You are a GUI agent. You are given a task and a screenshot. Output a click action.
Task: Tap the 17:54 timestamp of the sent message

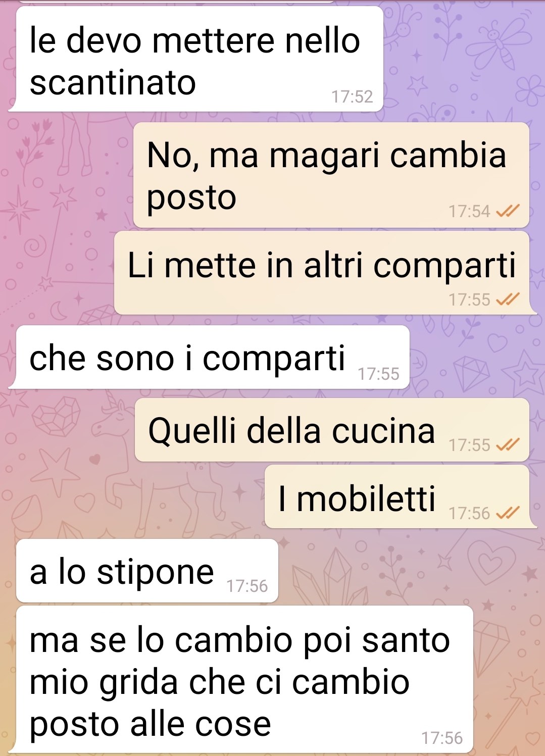pyautogui.click(x=470, y=211)
